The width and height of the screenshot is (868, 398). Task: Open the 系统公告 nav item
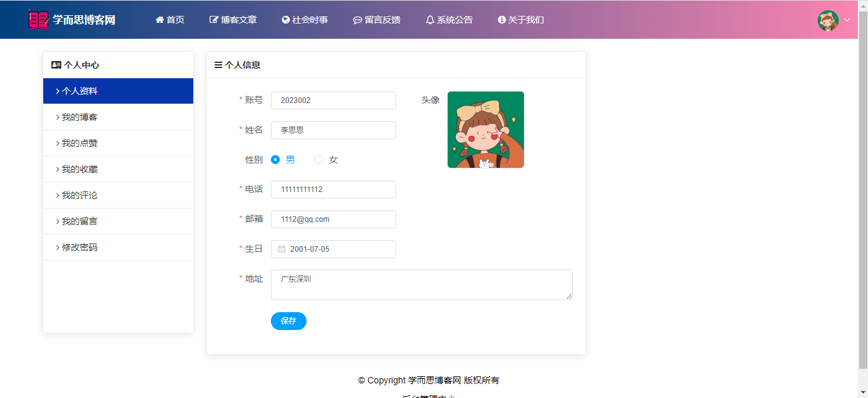450,20
